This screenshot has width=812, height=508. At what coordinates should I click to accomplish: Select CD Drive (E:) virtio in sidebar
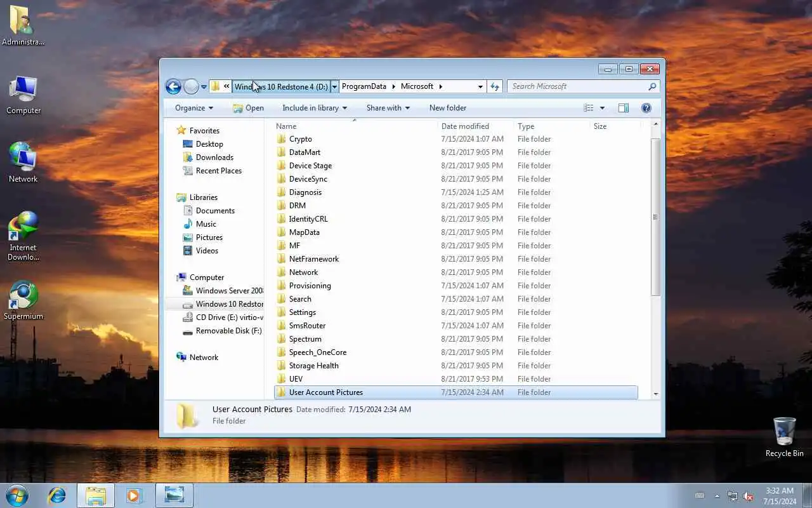tap(223, 317)
